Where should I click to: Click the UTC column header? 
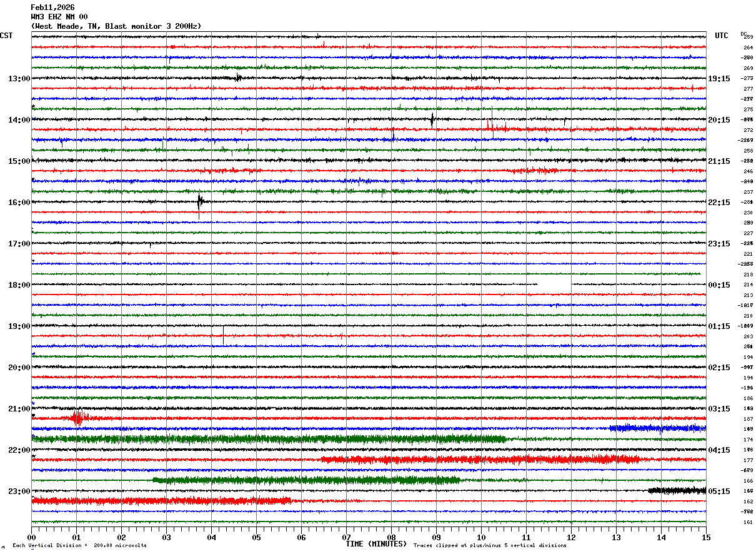(x=722, y=36)
